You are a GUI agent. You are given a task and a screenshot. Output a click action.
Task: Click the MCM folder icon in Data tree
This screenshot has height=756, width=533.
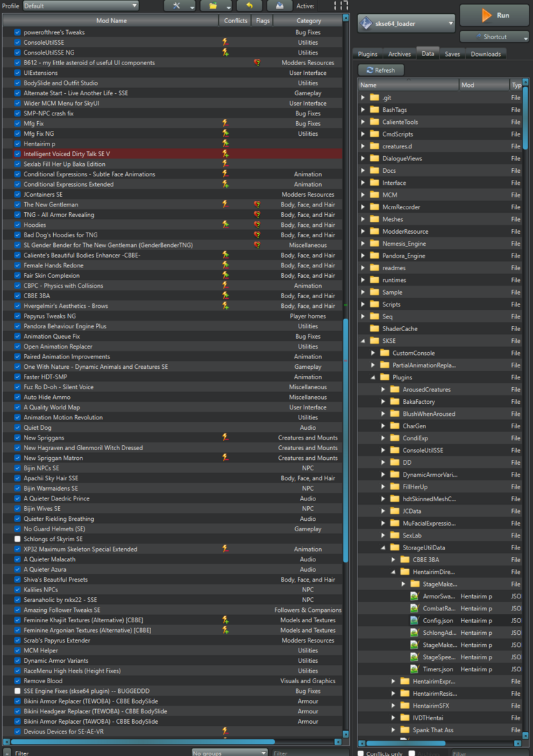tap(374, 195)
